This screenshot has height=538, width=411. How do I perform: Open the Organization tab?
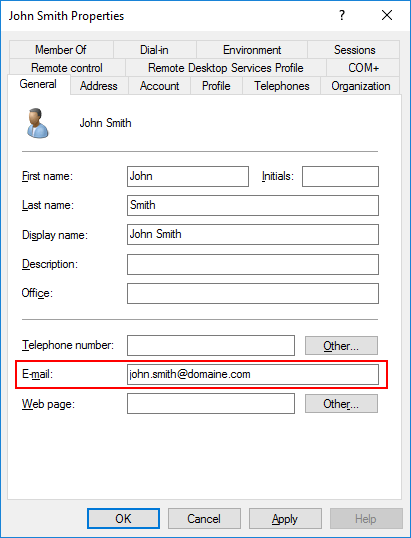click(360, 85)
